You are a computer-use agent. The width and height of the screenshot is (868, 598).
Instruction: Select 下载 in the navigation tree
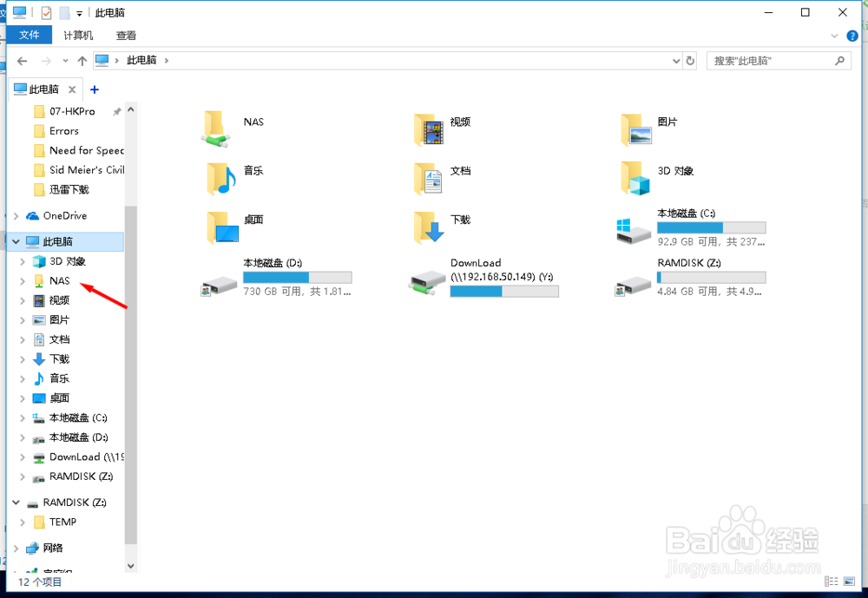pos(59,359)
